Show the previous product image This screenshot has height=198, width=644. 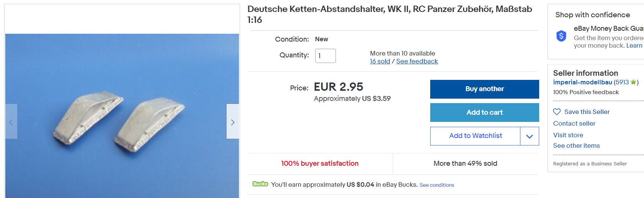tap(11, 122)
